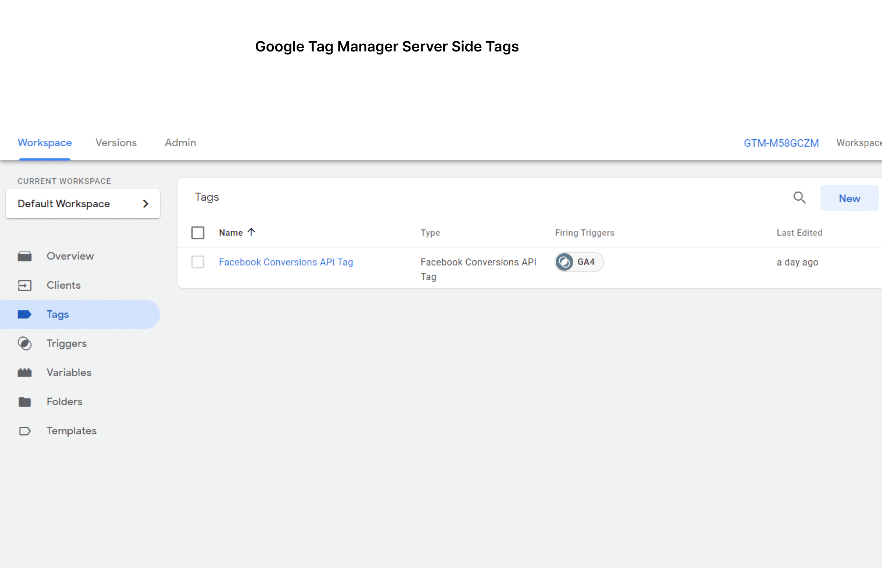Click the GTM-M58GCZM container ID
The image size is (882, 588).
point(781,143)
